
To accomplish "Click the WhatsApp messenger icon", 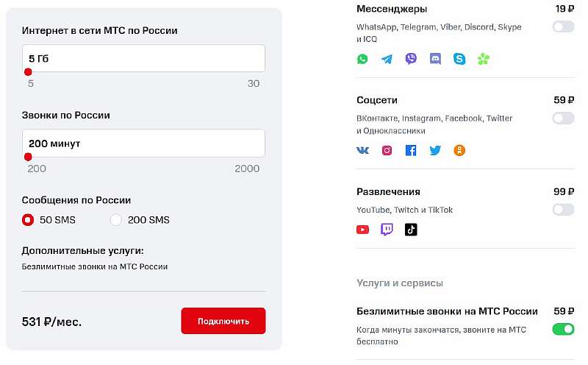I will (x=362, y=59).
